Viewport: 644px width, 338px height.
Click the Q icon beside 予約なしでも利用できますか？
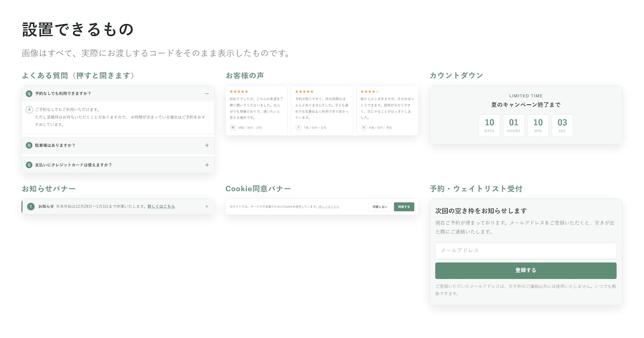[29, 93]
